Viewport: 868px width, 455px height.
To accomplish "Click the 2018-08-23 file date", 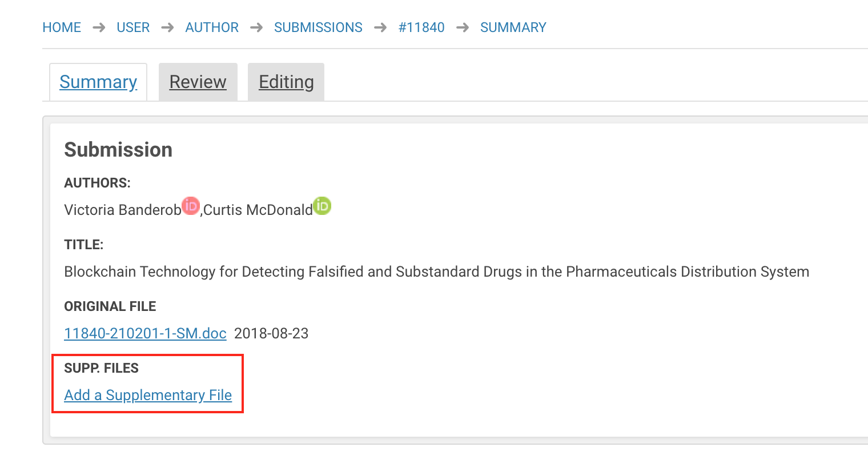I will pos(271,333).
